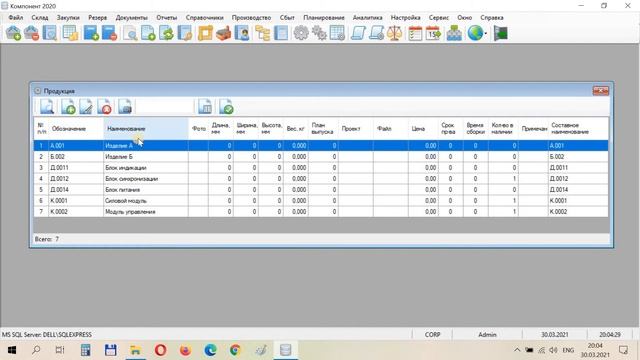Image resolution: width=640 pixels, height=360 pixels.
Task: Click the balance scales toolbar icon
Action: [x=394, y=33]
